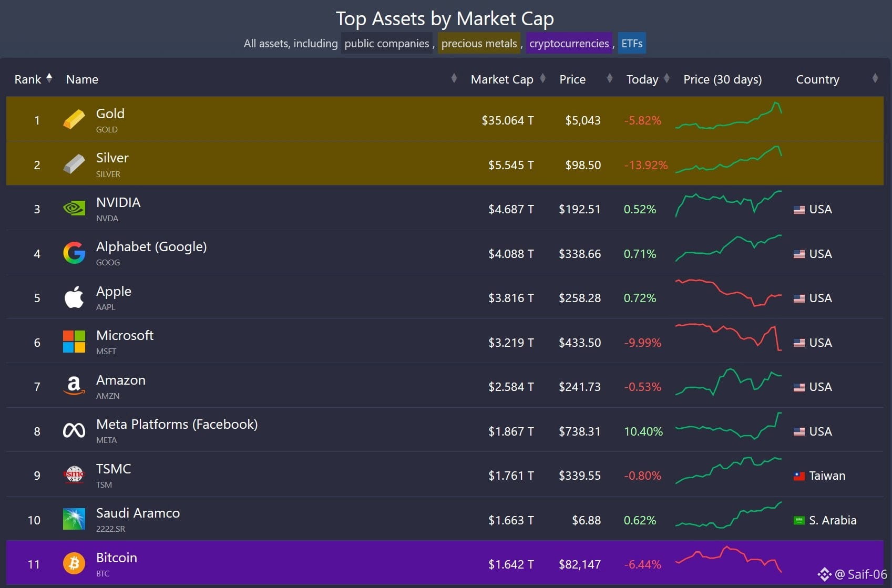Image resolution: width=892 pixels, height=588 pixels.
Task: Open the precious metals category tag
Action: click(x=479, y=44)
